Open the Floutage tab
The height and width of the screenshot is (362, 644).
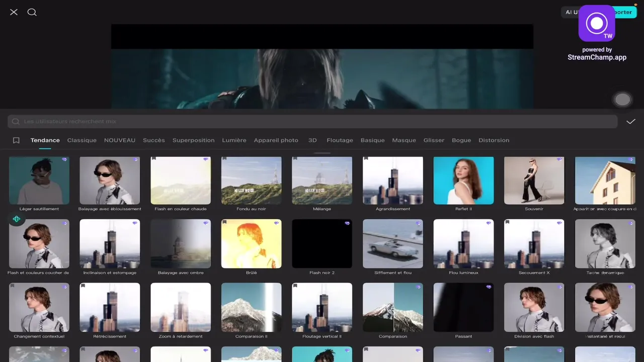click(x=340, y=140)
